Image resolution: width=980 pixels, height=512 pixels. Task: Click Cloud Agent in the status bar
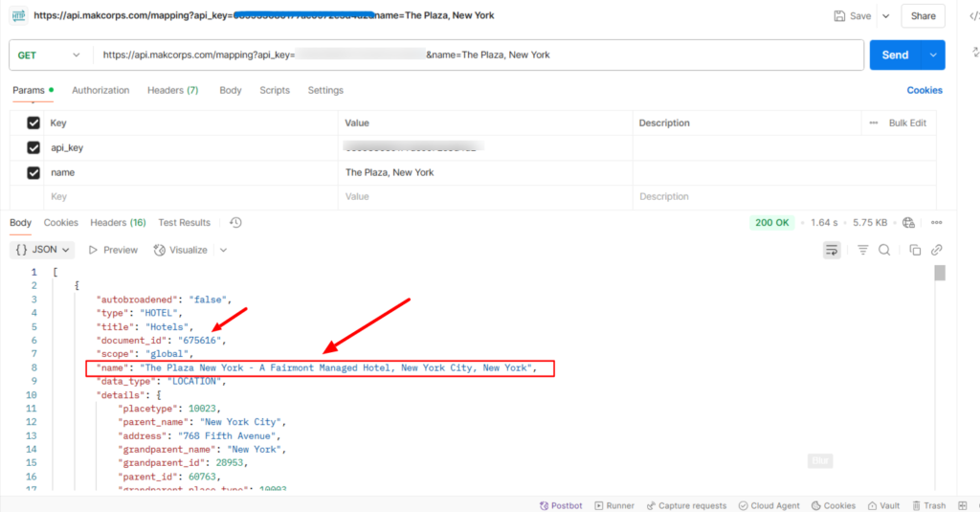[x=768, y=505]
